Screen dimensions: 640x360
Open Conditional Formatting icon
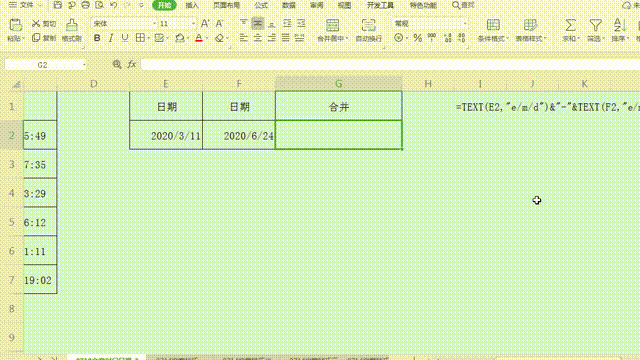pos(493,25)
